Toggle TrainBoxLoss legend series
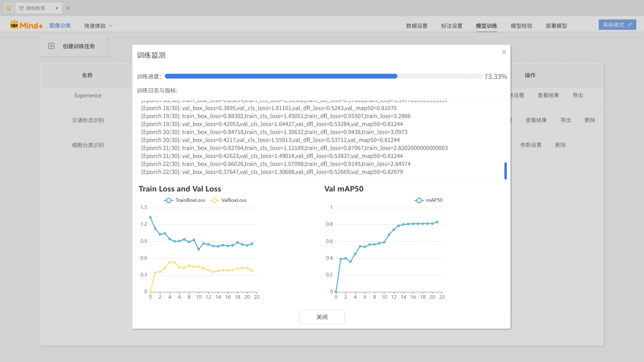Image resolution: width=644 pixels, height=362 pixels. [x=184, y=200]
